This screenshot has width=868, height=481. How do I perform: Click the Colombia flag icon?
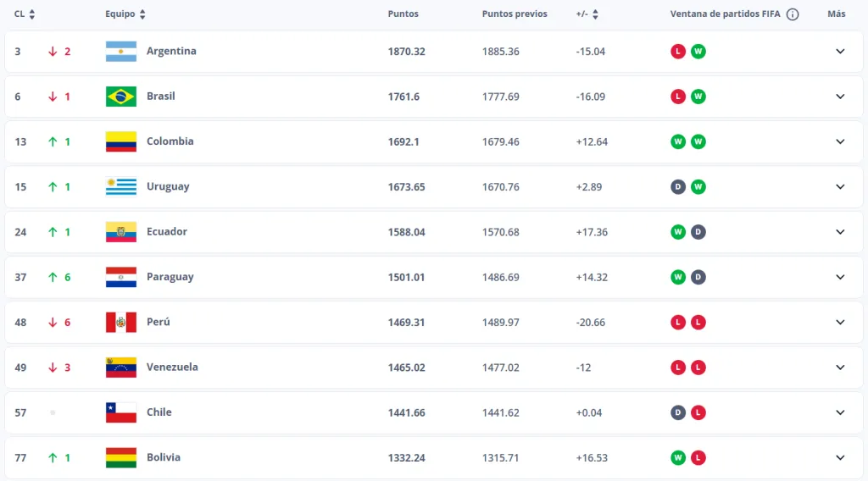pyautogui.click(x=120, y=141)
